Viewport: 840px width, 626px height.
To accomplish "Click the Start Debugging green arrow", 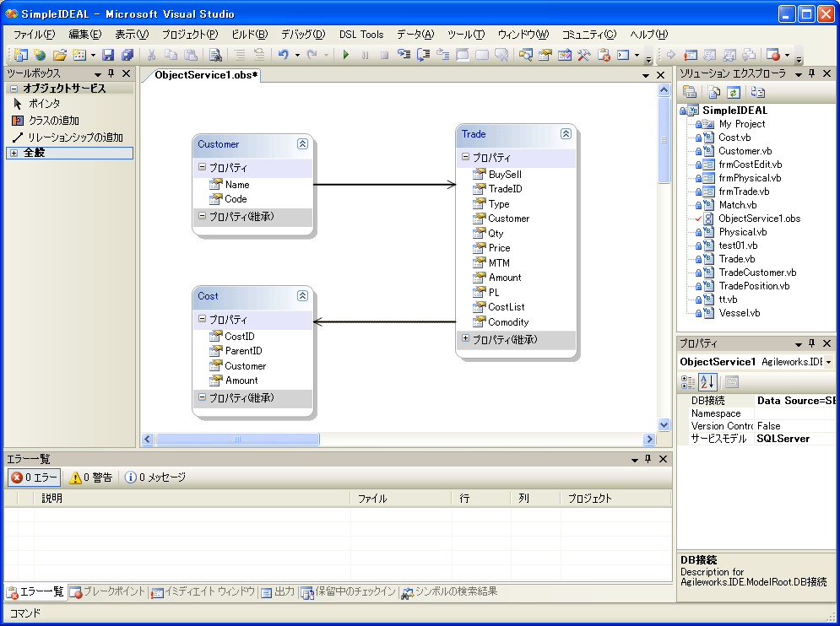I will coord(346,55).
